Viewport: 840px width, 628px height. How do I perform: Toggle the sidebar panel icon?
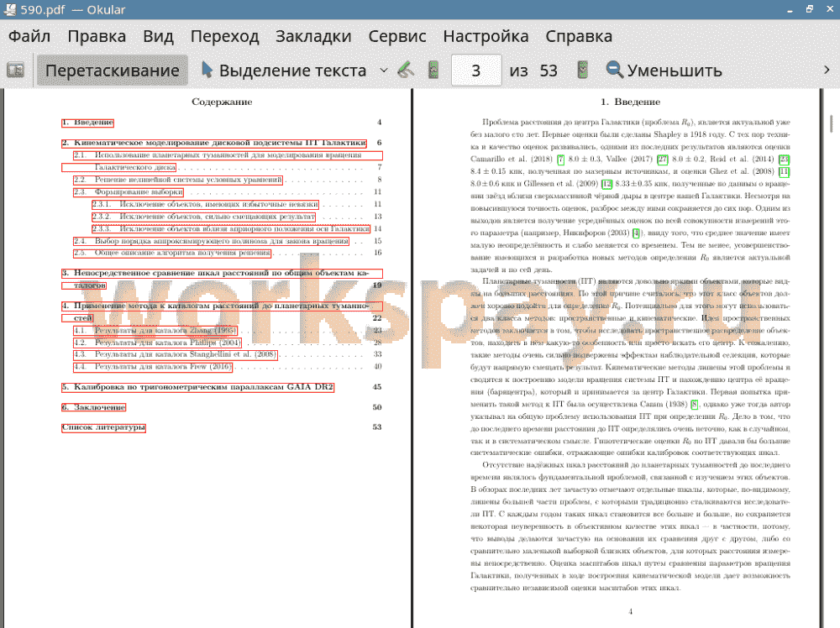click(x=15, y=71)
